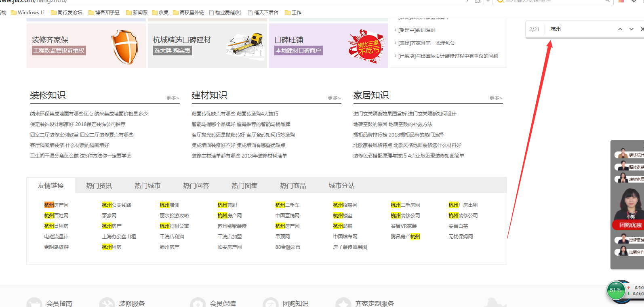This screenshot has height=307, width=644.
Task: Click the orange shield icon on 装修齐家保 banner
Action: [125, 47]
